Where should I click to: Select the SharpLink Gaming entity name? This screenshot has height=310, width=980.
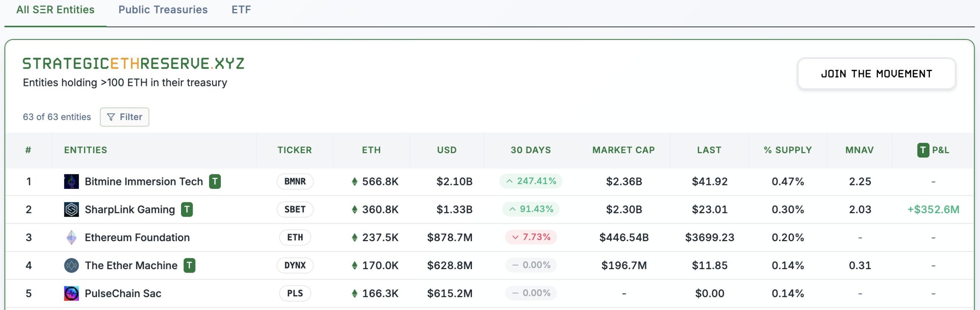pyautogui.click(x=130, y=209)
